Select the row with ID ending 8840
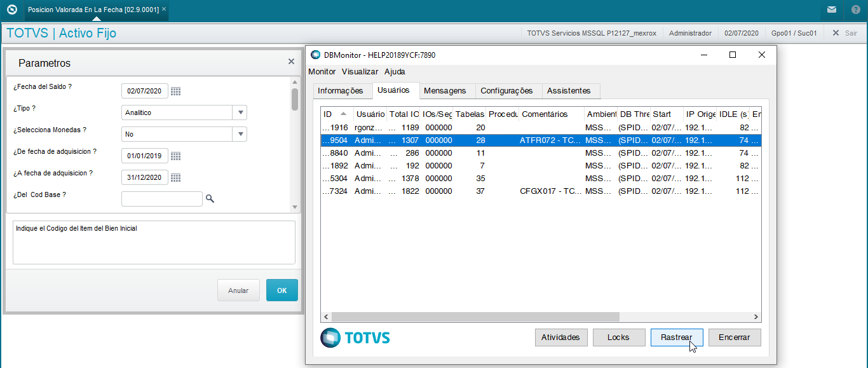The image size is (868, 368). [541, 153]
